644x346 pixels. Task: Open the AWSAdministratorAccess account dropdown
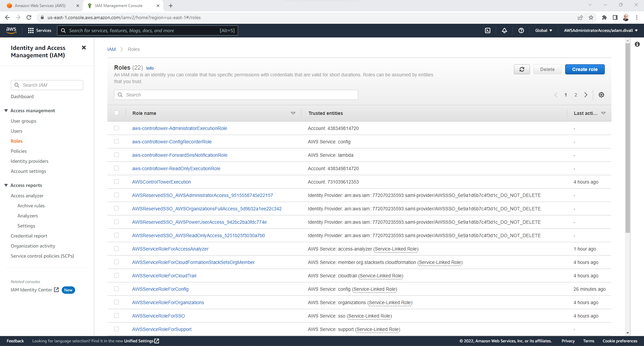pyautogui.click(x=601, y=30)
